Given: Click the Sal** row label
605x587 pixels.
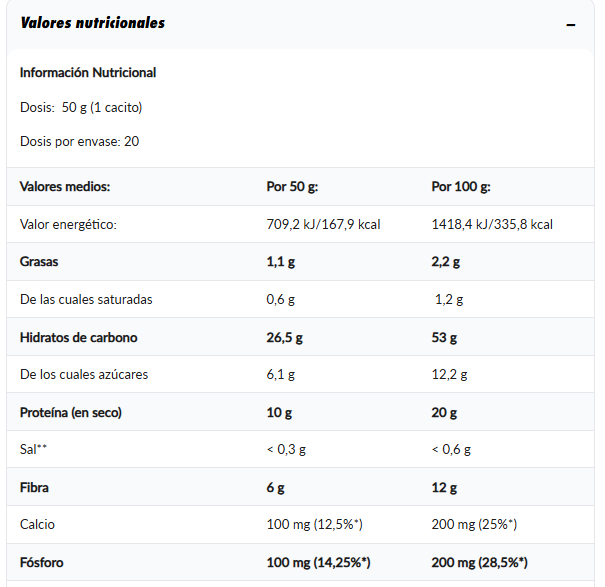Looking at the screenshot, I should pos(33,449).
